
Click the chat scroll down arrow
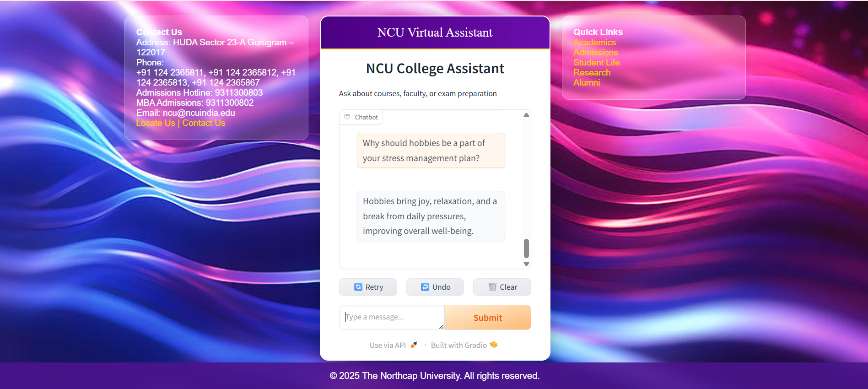(x=526, y=264)
